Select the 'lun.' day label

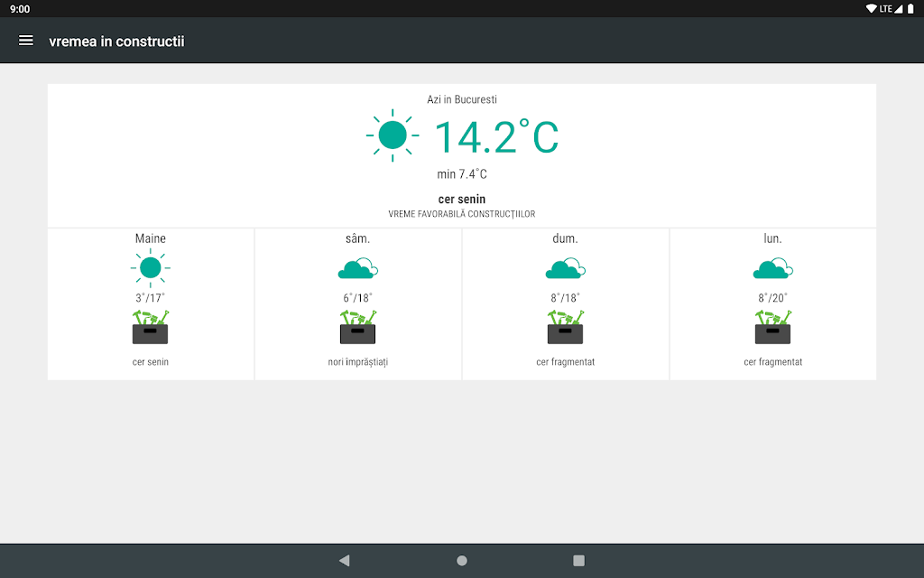[x=772, y=238]
